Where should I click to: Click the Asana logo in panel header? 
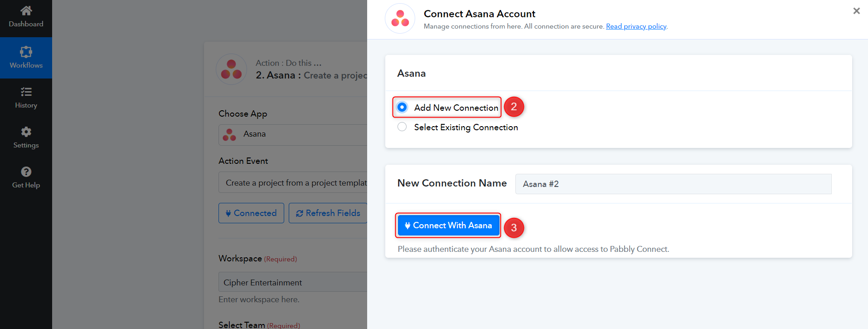pos(400,19)
